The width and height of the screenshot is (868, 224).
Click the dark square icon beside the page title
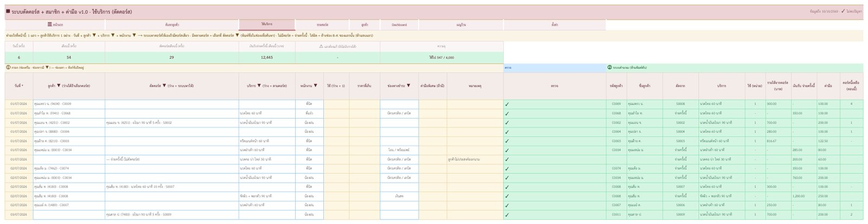pyautogui.click(x=8, y=11)
